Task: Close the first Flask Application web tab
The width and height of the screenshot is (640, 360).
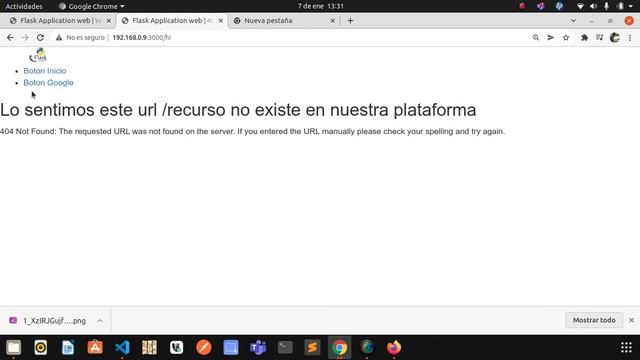Action: pyautogui.click(x=109, y=20)
